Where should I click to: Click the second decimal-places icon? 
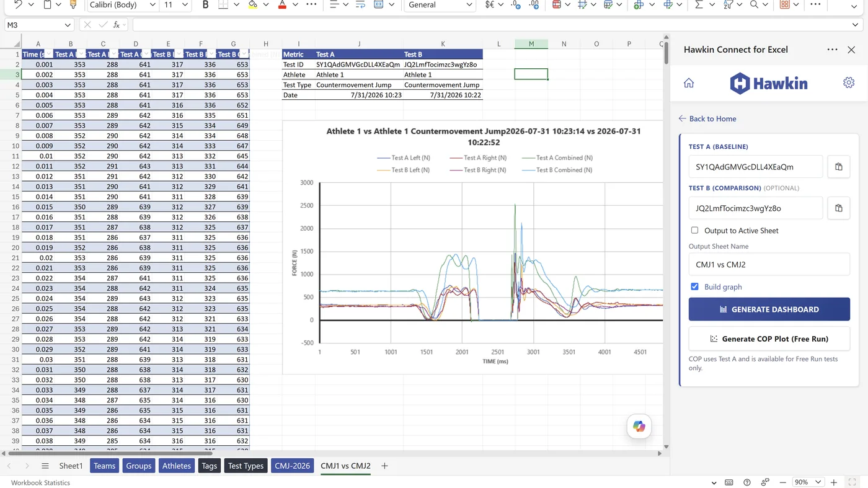(534, 4)
